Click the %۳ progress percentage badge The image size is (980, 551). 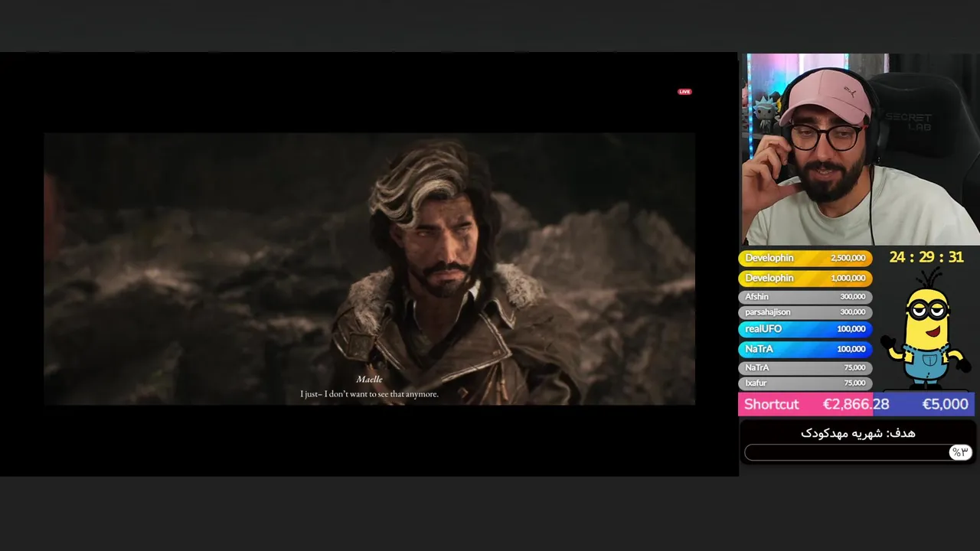click(959, 452)
